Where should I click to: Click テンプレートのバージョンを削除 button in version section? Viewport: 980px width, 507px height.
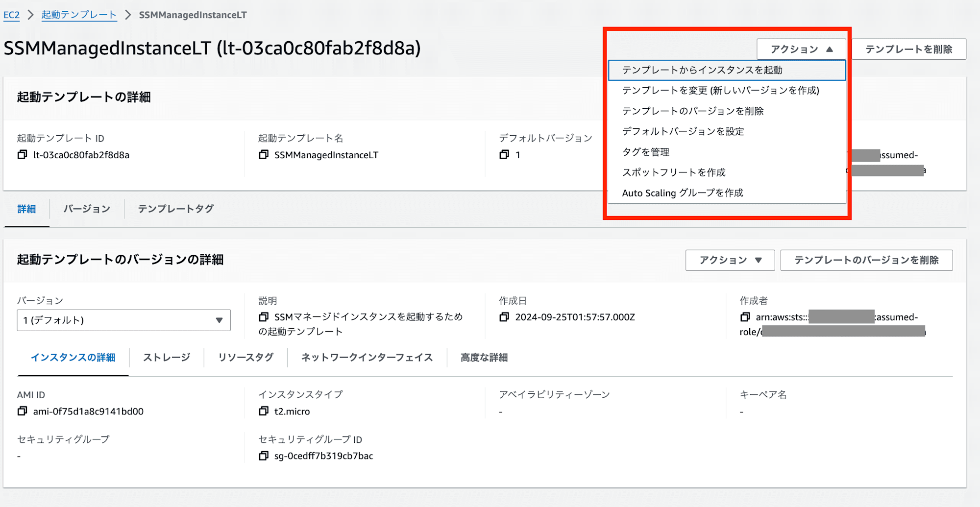866,260
